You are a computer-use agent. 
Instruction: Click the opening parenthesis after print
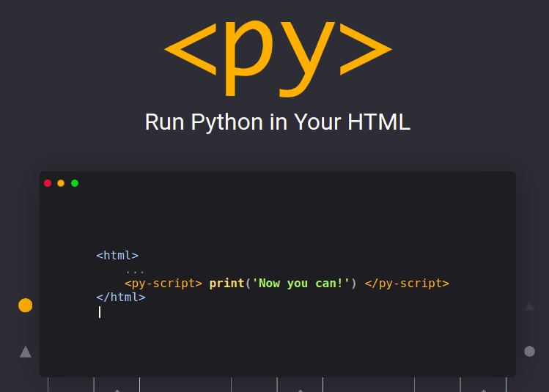[248, 284]
